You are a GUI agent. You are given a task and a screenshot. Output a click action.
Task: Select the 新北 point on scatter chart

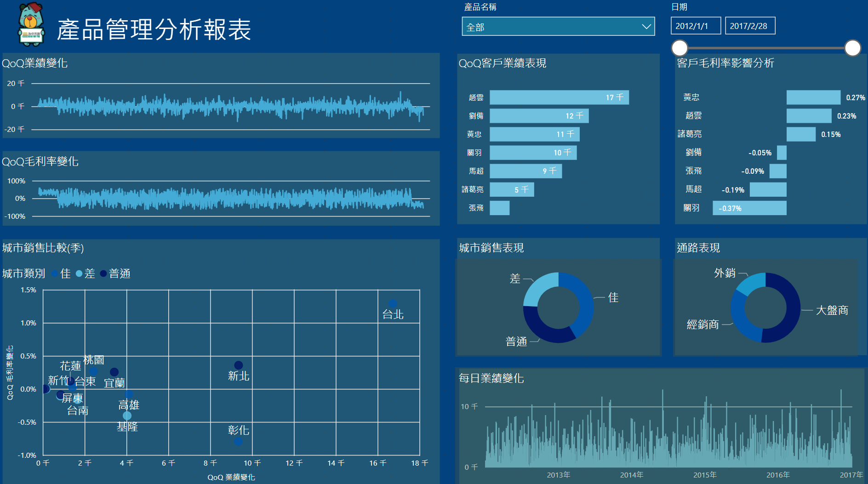click(238, 365)
